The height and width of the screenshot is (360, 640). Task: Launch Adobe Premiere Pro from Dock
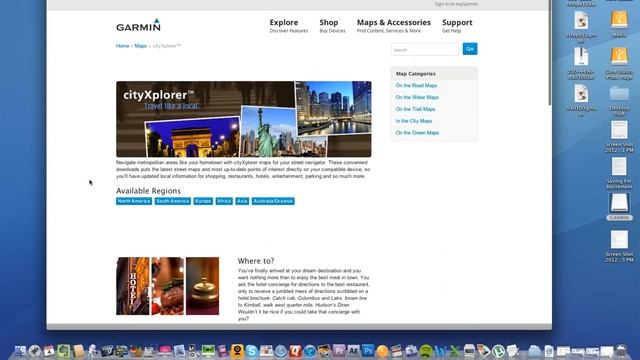point(339,351)
